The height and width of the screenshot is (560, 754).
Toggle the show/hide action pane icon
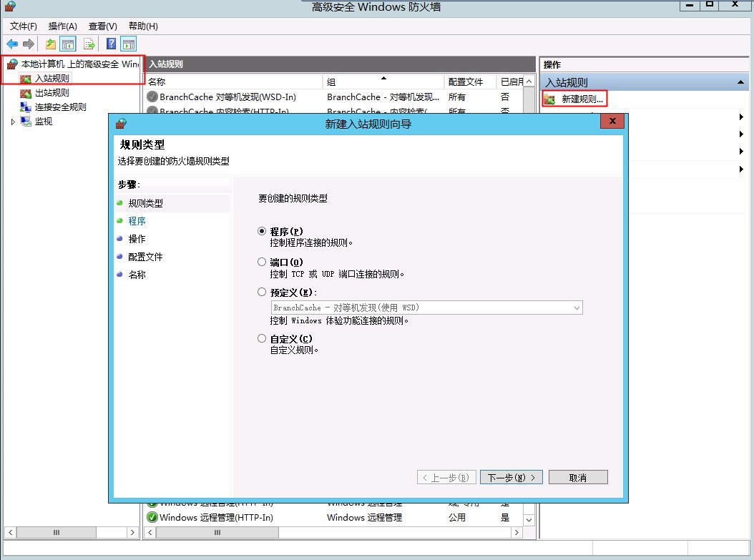pyautogui.click(x=129, y=44)
